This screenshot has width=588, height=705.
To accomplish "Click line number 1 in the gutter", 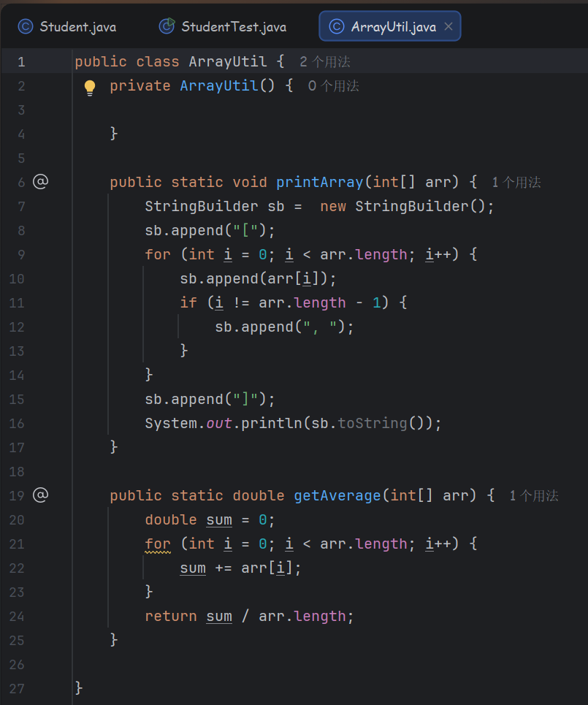I will 21,61.
